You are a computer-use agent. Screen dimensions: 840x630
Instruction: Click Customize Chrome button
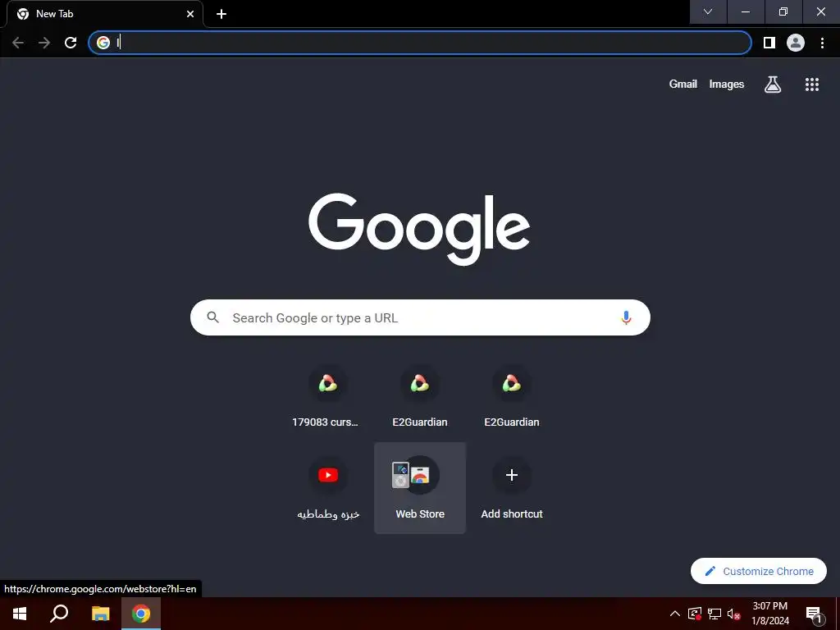coord(759,571)
